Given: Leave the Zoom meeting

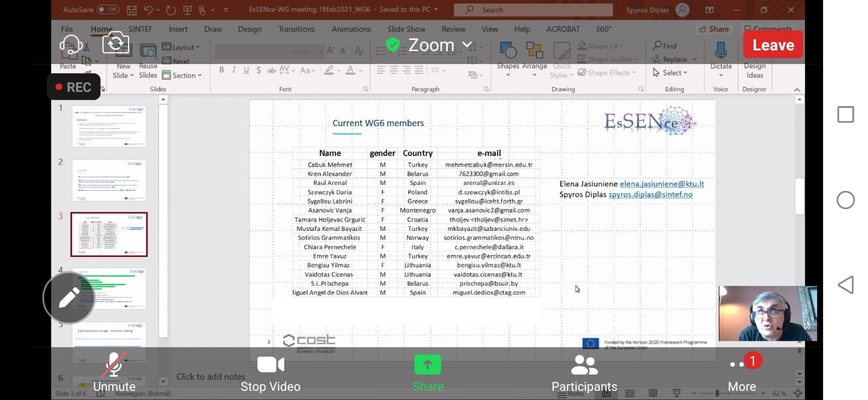Looking at the screenshot, I should (773, 45).
